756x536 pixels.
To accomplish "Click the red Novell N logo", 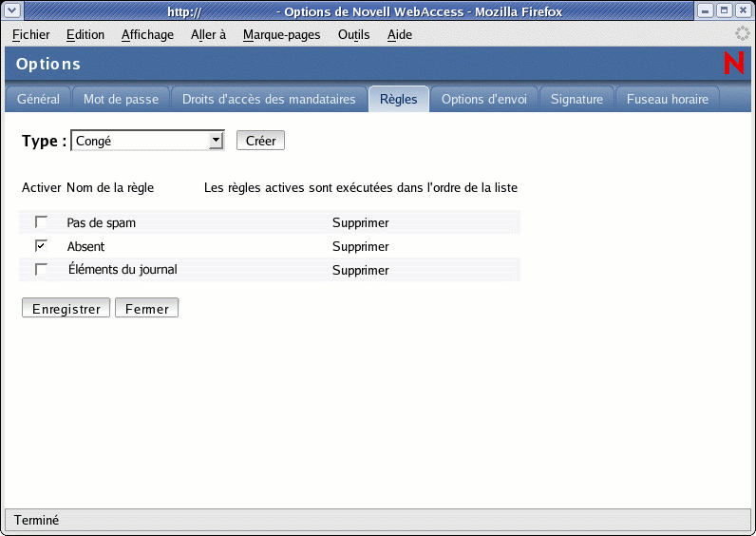I will pos(734,64).
